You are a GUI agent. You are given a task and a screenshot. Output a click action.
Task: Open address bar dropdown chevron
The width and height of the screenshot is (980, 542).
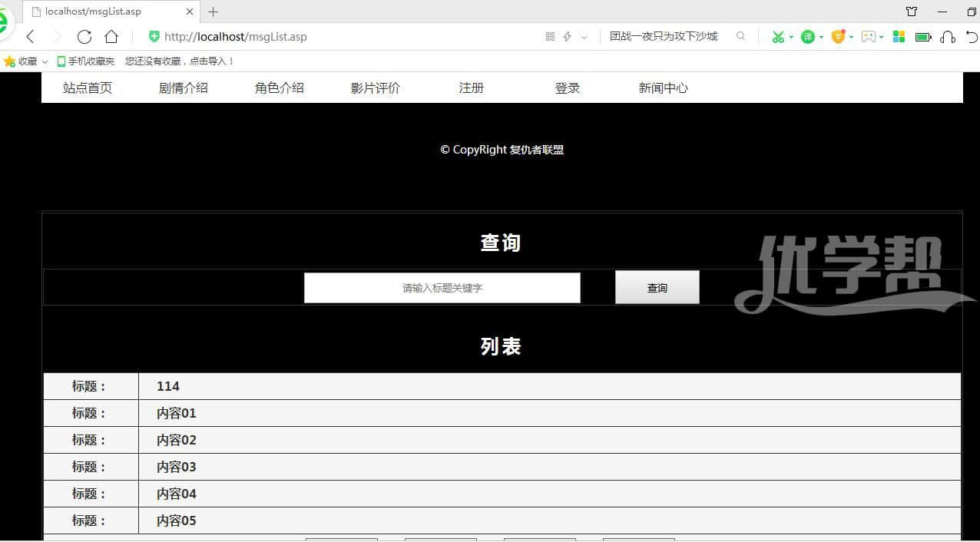(x=584, y=37)
